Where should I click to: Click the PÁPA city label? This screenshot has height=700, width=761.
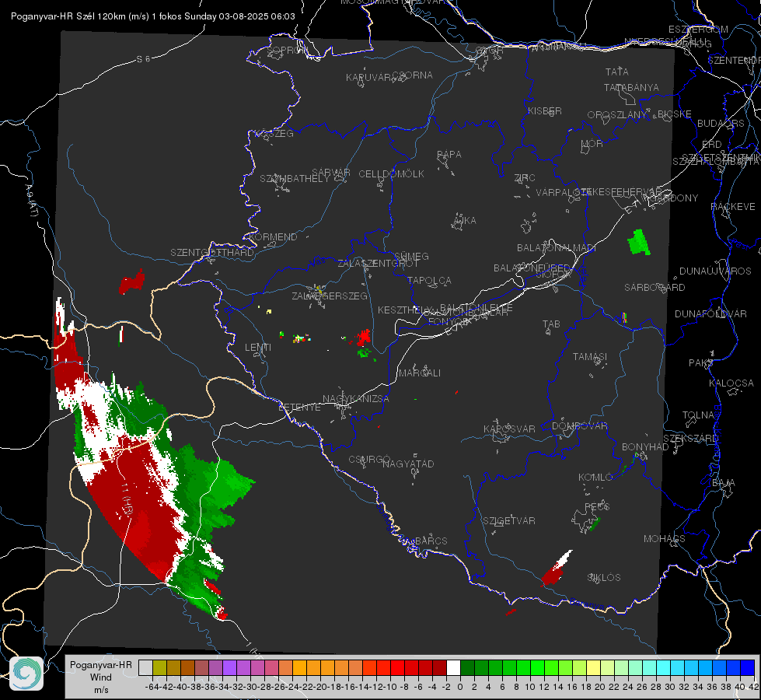pyautogui.click(x=449, y=154)
